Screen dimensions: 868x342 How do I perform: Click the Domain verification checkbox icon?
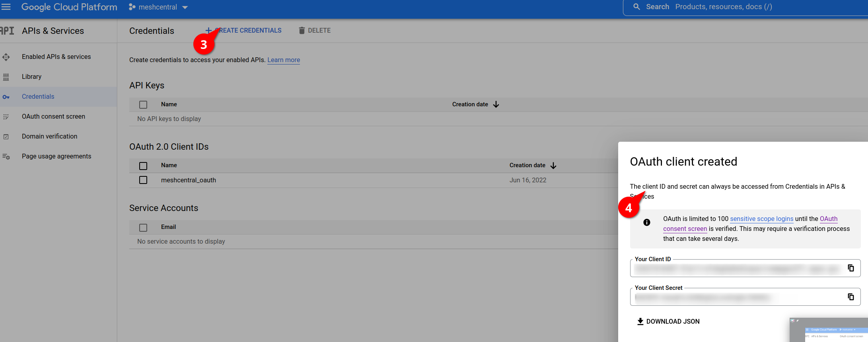click(6, 137)
